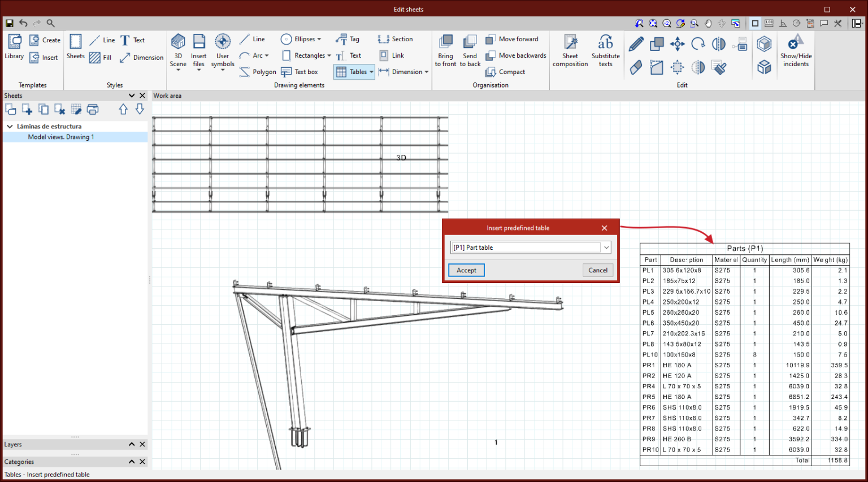Toggle the Tables drawing tool
Image resolution: width=868 pixels, height=482 pixels.
coord(354,72)
